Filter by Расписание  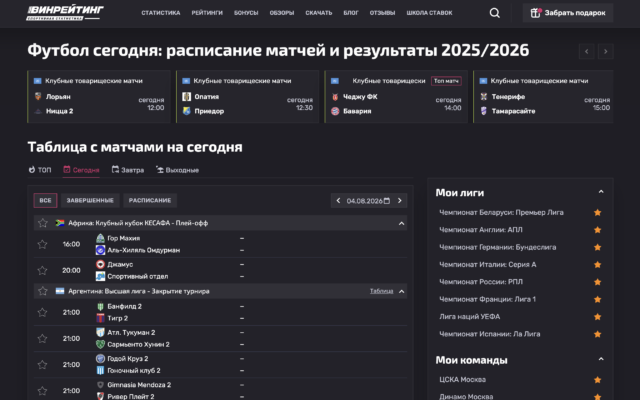[150, 200]
